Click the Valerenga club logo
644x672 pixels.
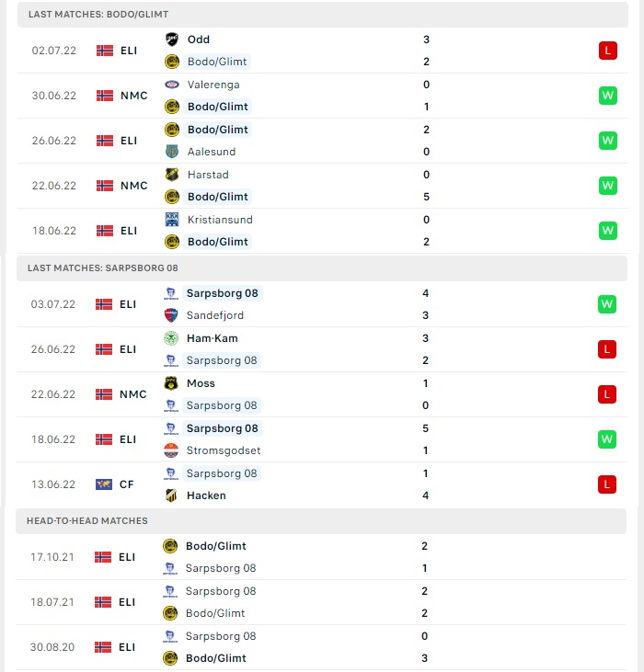pyautogui.click(x=172, y=85)
